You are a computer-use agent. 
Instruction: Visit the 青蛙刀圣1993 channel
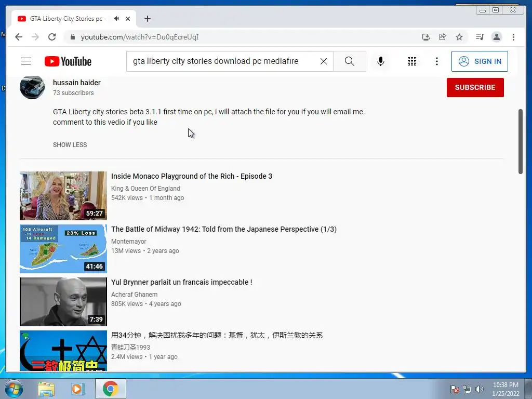tap(130, 347)
